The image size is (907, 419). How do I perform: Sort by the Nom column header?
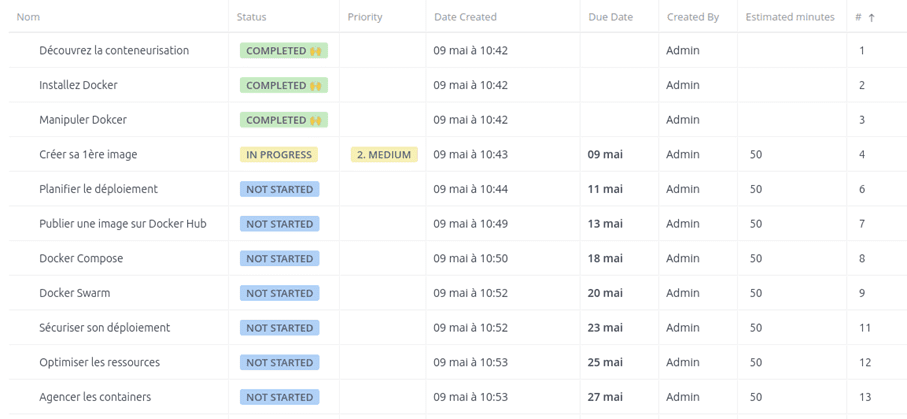click(28, 17)
